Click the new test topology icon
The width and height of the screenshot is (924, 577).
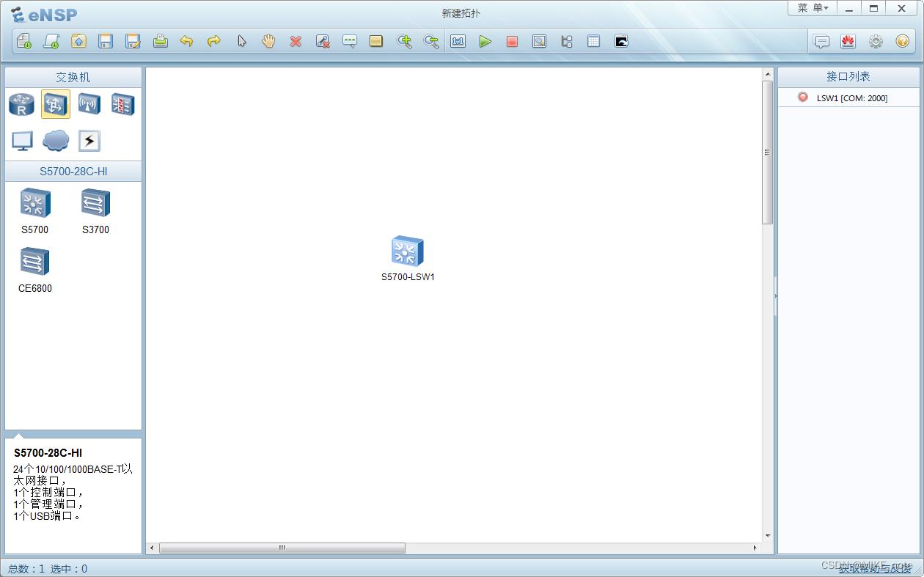point(51,41)
